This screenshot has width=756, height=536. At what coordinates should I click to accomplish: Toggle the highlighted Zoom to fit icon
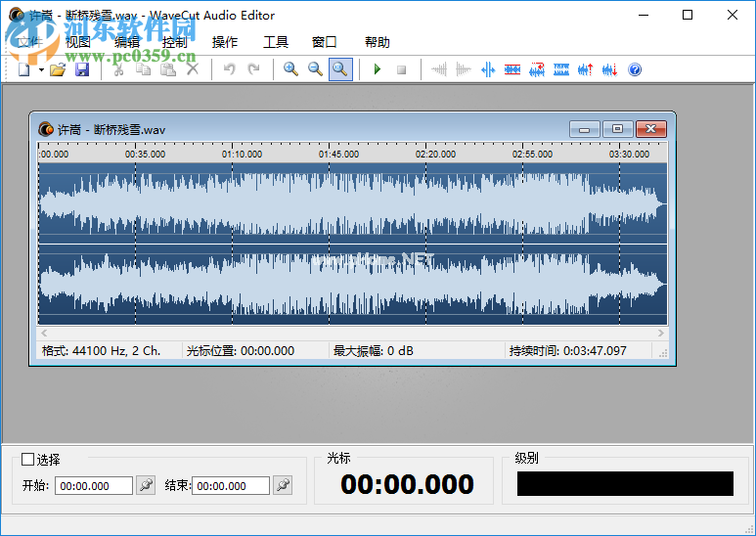pos(340,69)
